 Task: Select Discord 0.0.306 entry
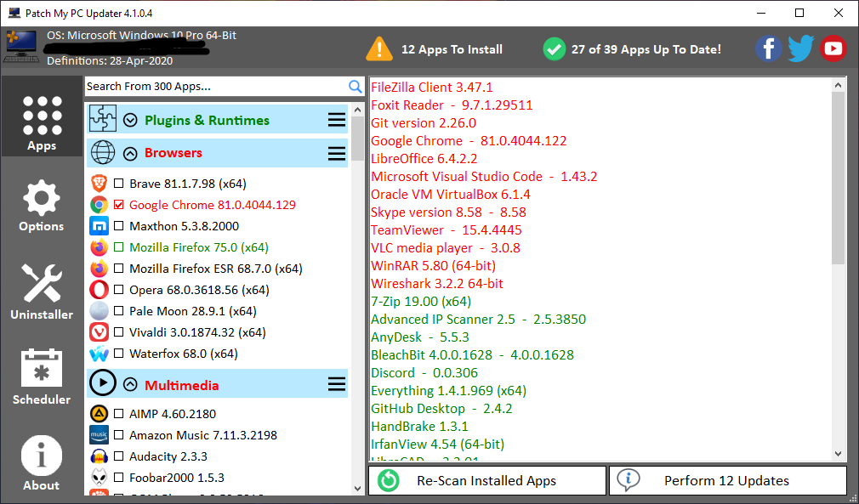pos(424,373)
